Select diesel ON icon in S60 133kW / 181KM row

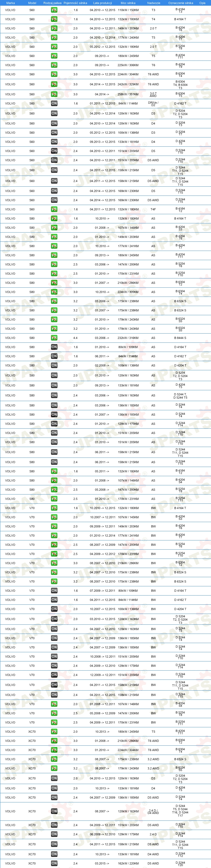(54, 142)
